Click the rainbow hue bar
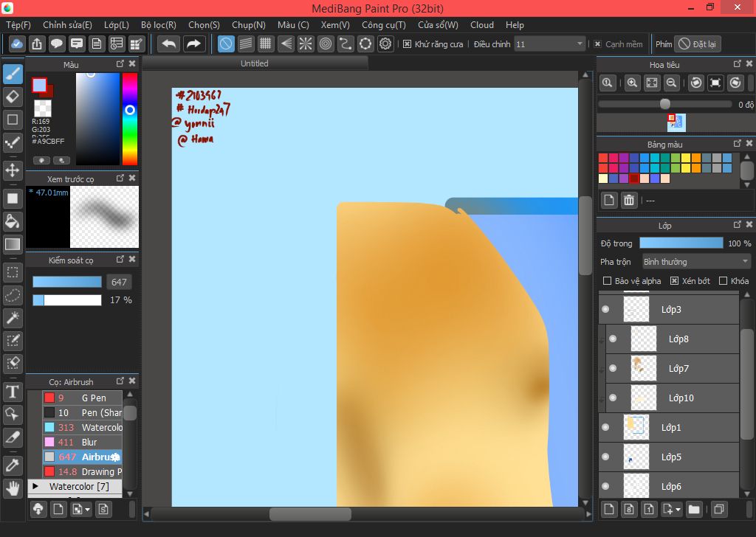756x537 pixels. click(130, 119)
